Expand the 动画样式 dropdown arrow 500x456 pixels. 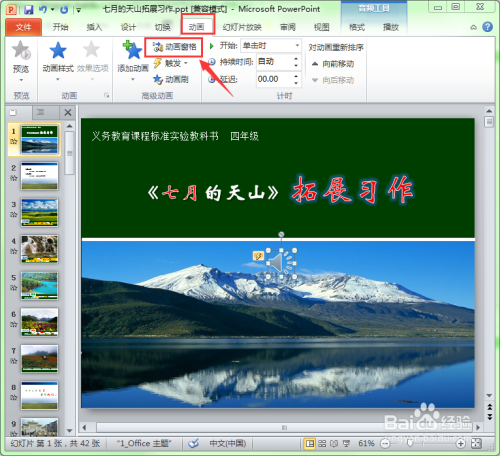coord(58,79)
